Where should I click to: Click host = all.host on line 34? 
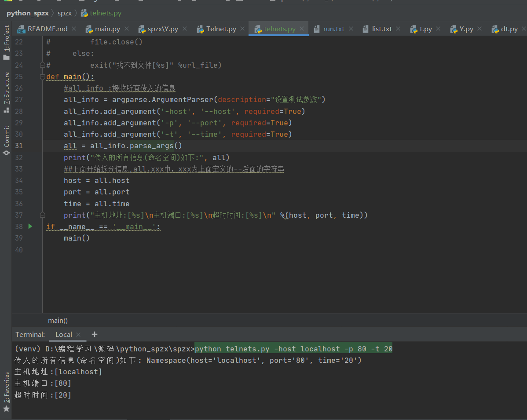coord(97,181)
